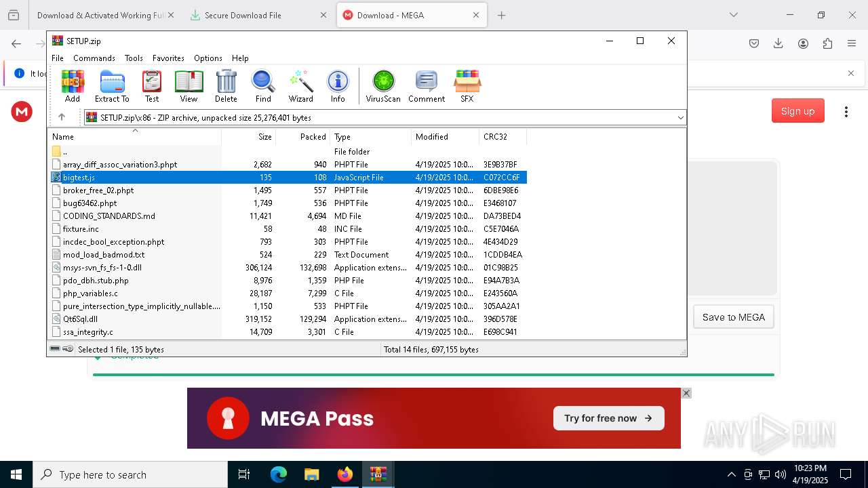Open the Tools menu

(134, 58)
